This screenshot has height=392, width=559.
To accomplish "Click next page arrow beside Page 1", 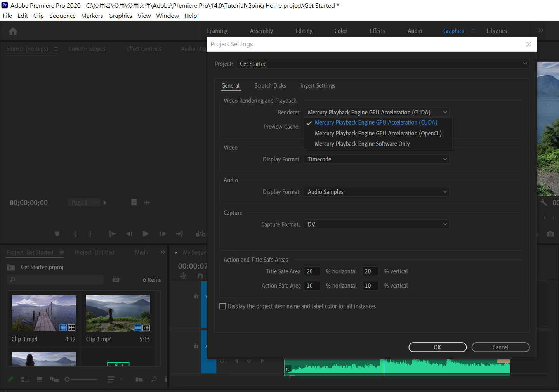I will click(x=105, y=203).
